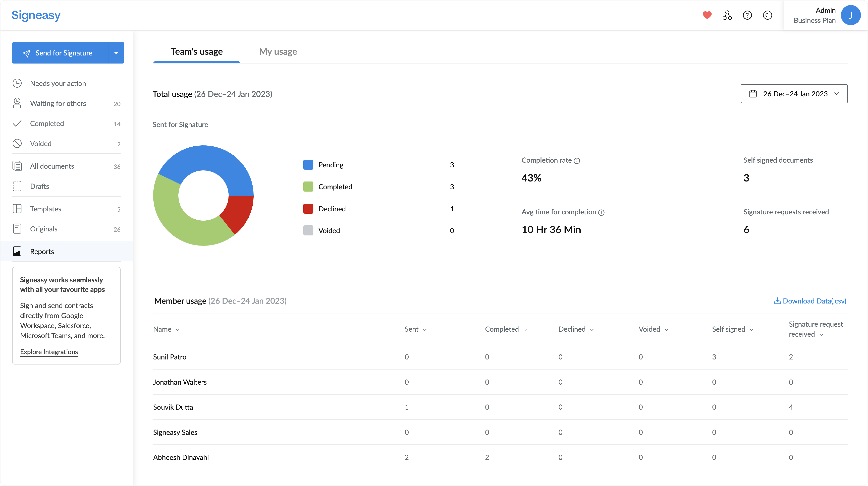Click the Sunil Patro row name

click(170, 357)
